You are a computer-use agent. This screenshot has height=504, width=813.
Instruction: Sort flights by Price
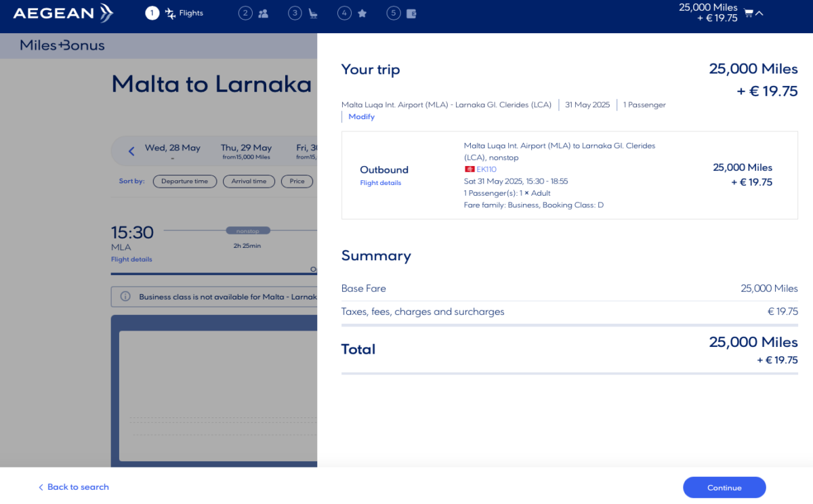pyautogui.click(x=297, y=181)
